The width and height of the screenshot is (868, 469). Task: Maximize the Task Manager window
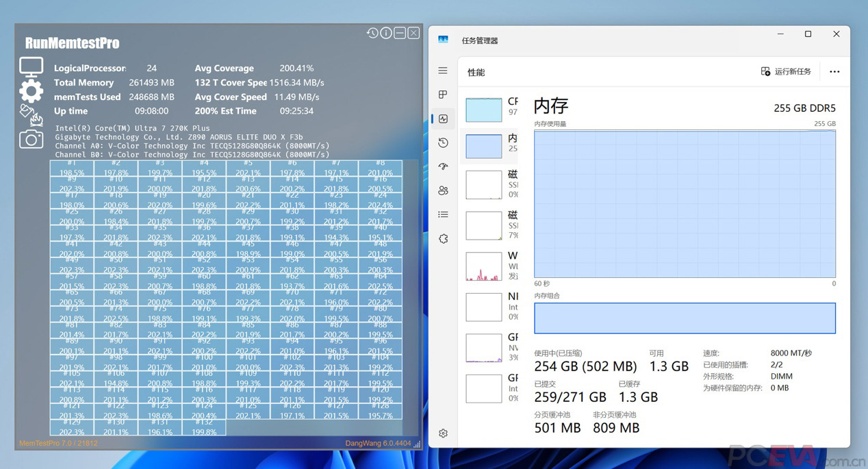(x=808, y=34)
